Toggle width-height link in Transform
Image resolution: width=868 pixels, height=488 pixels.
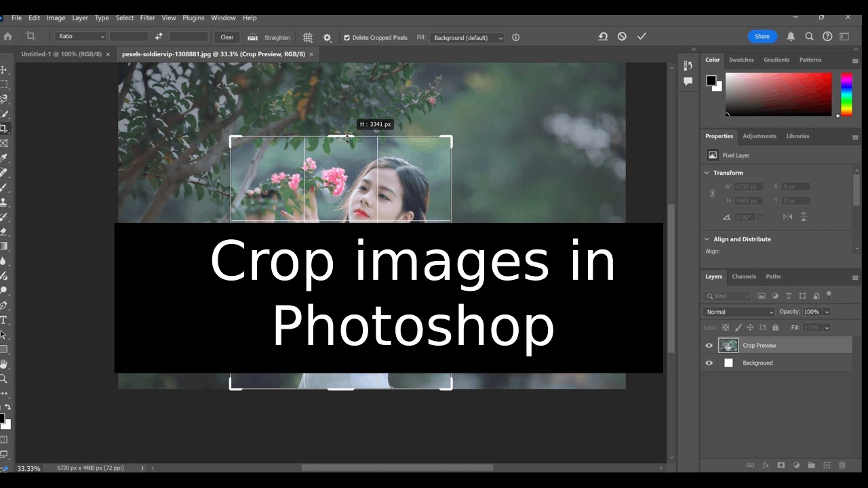click(712, 194)
